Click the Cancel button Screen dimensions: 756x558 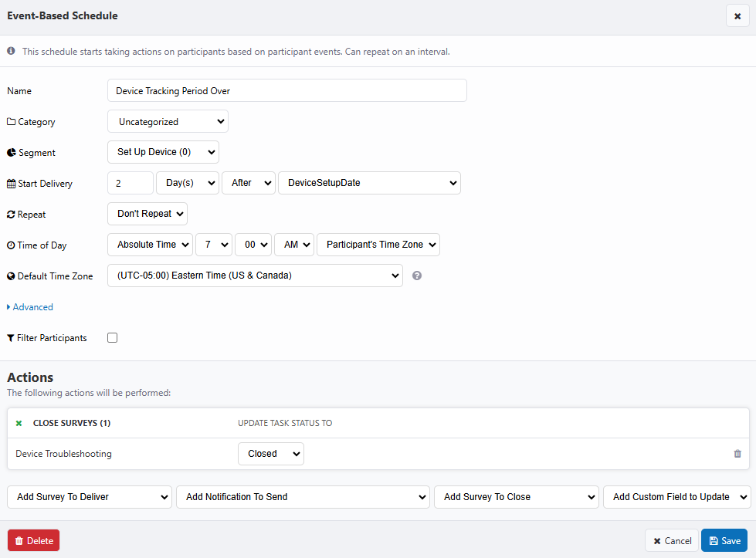pyautogui.click(x=671, y=540)
